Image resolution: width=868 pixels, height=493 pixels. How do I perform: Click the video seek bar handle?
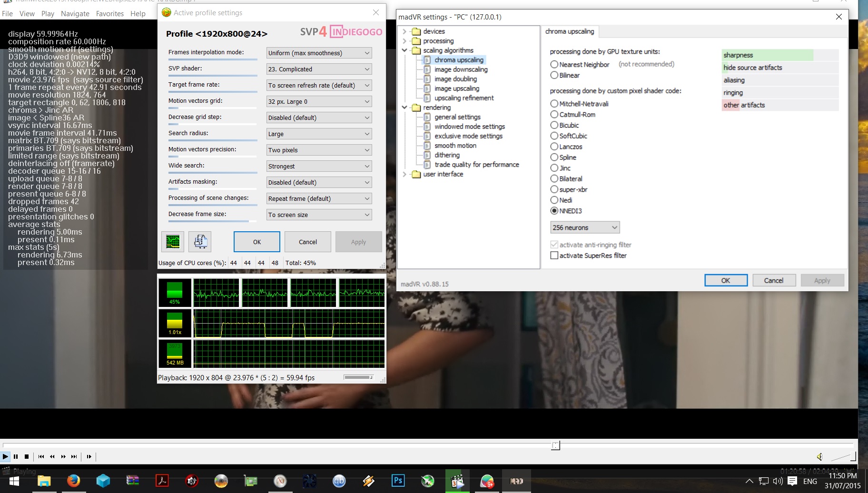[x=555, y=445]
